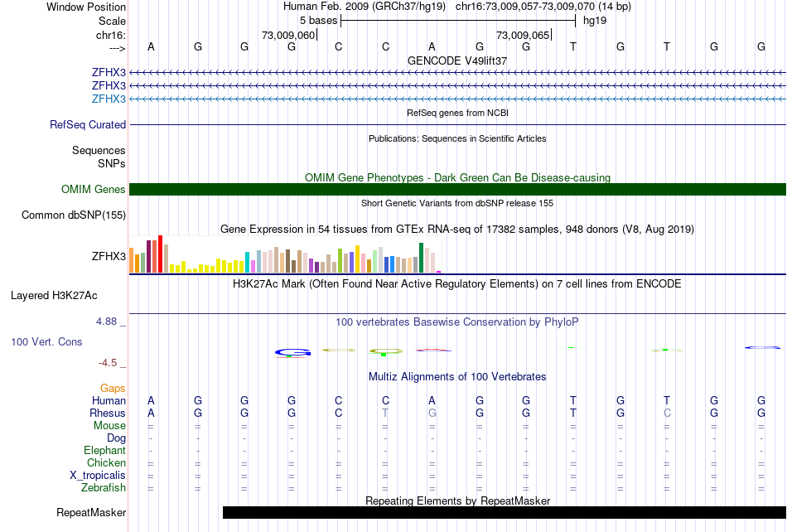Click the -4.5 conservation scale value
The height and width of the screenshot is (532, 787).
[x=108, y=363]
